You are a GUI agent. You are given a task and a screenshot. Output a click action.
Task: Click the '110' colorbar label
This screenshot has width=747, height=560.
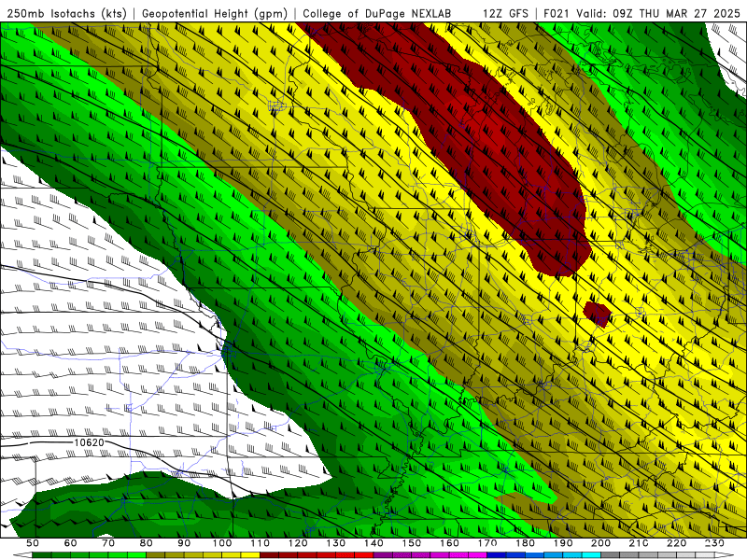(x=260, y=543)
